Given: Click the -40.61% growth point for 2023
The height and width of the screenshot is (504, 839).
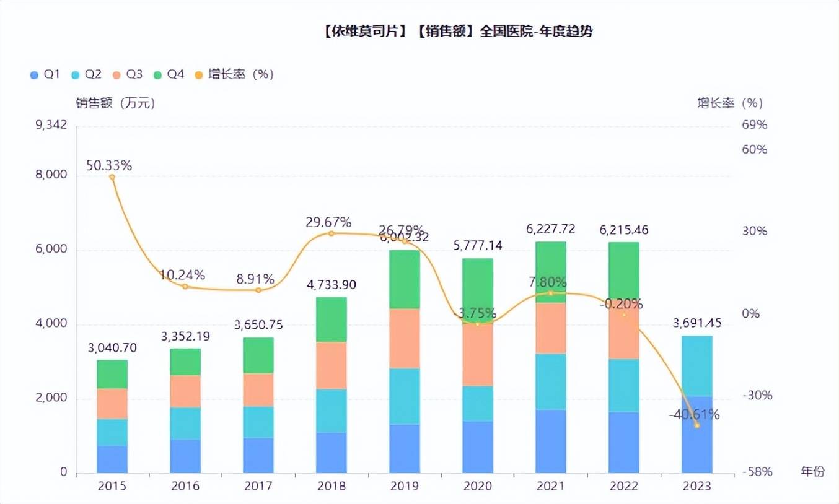Looking at the screenshot, I should 697,425.
